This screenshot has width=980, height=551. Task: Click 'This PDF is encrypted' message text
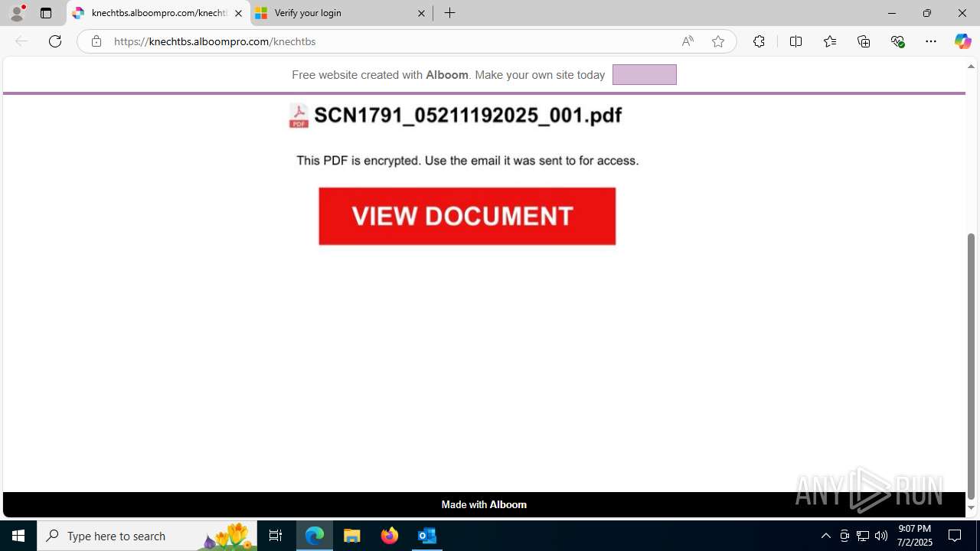468,161
